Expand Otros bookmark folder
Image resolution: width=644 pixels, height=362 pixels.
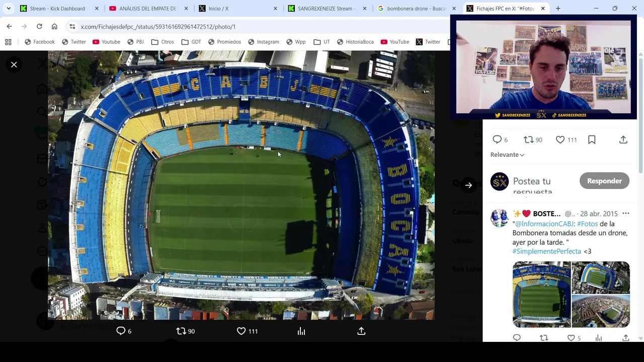click(163, 42)
